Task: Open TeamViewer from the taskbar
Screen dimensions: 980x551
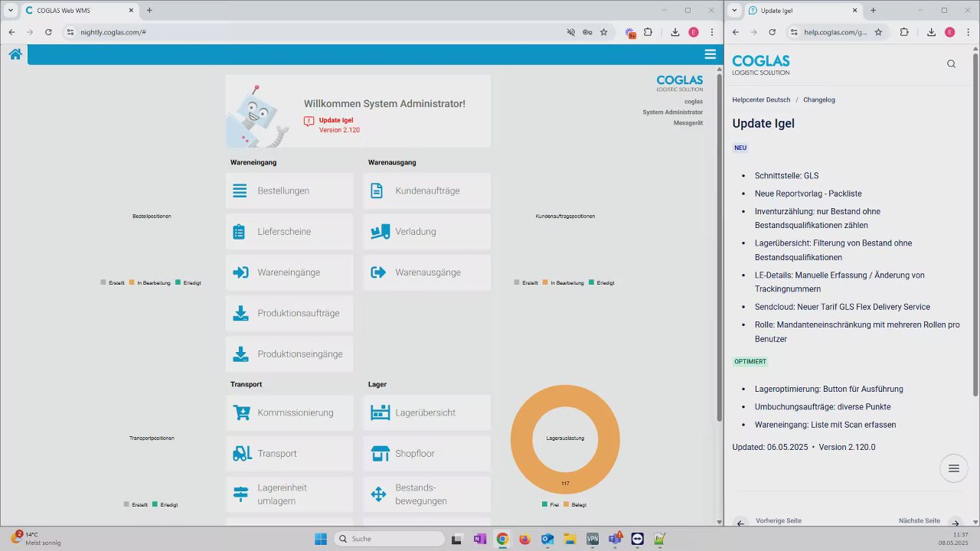Action: tap(638, 539)
